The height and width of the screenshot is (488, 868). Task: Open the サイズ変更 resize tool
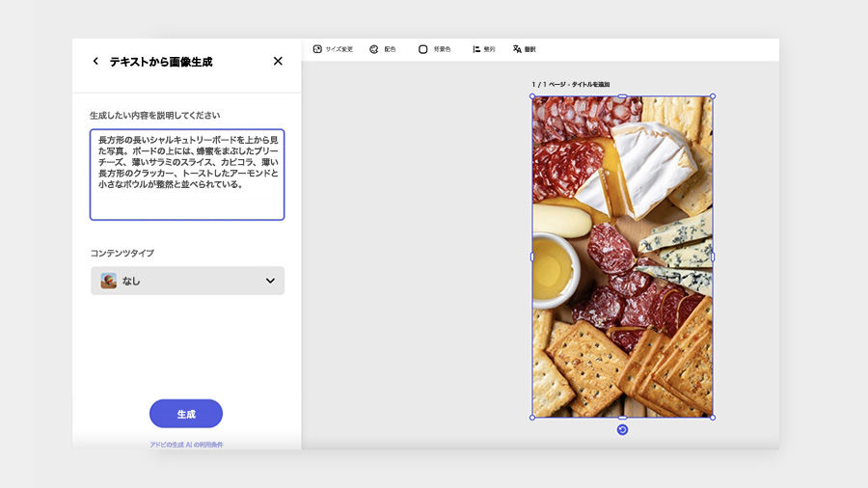click(333, 49)
